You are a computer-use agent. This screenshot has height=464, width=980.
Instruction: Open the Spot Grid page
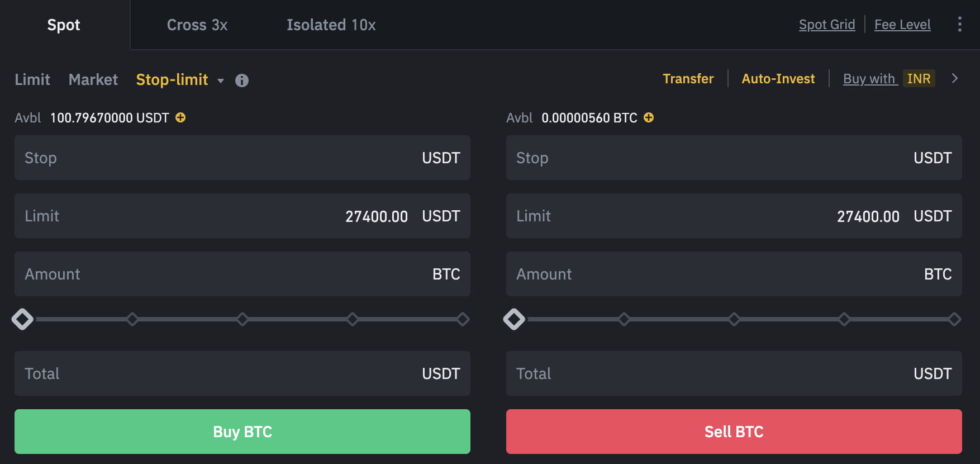point(827,24)
